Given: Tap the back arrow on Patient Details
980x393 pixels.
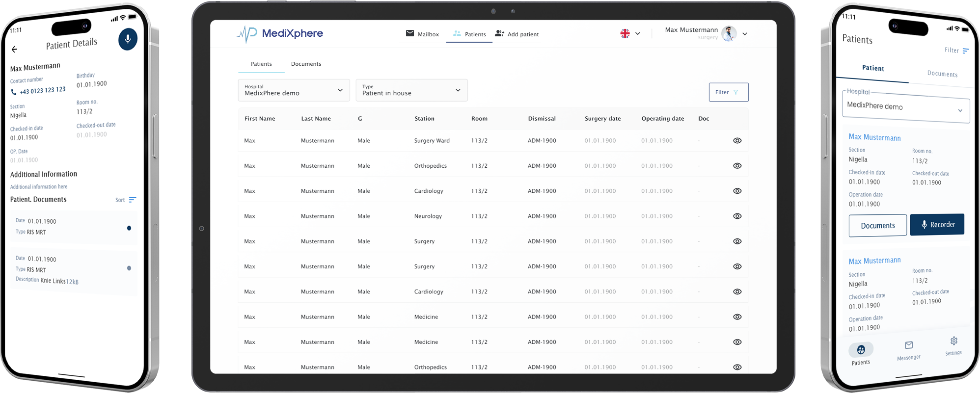Looking at the screenshot, I should click(14, 49).
